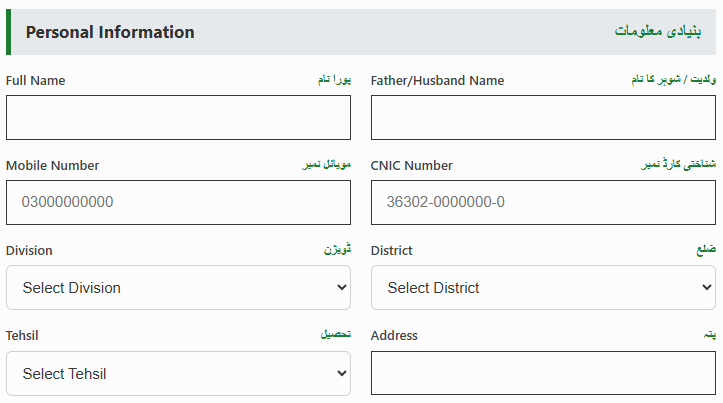The image size is (723, 403).
Task: Click the Urdu label beside Full Name
Action: [331, 80]
